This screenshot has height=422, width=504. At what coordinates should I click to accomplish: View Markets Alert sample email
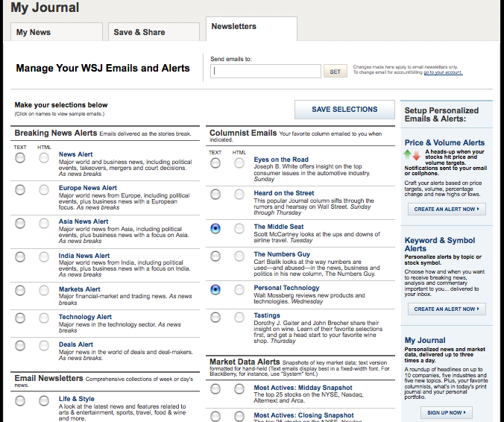click(x=79, y=289)
